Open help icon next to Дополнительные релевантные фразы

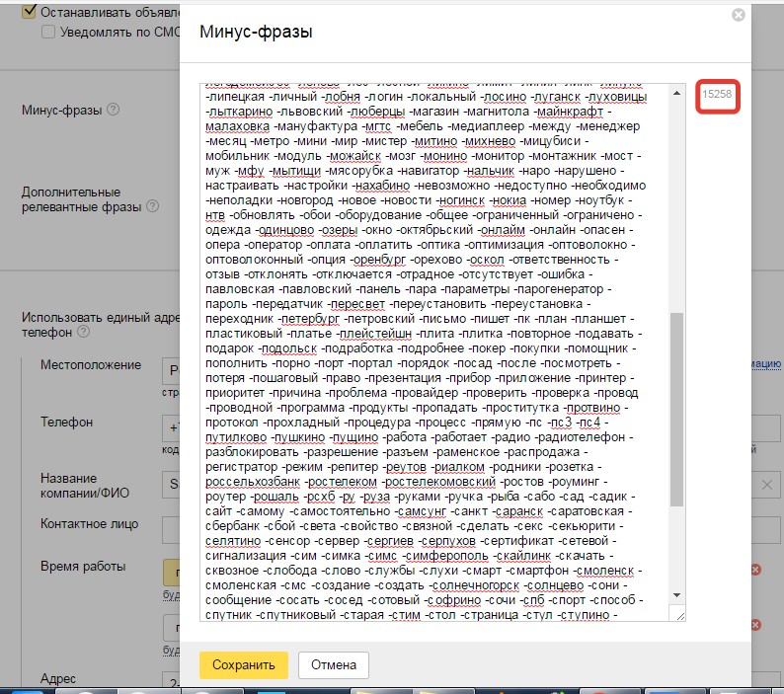tap(152, 206)
